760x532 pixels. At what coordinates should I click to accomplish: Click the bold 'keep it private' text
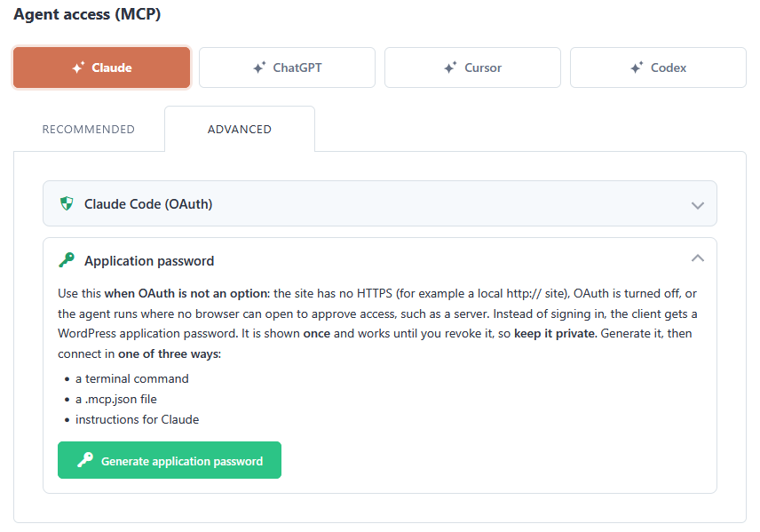[555, 334]
